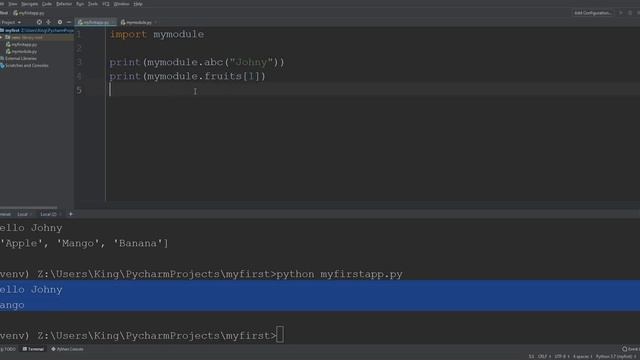Click the Event Log icon in the status bar
The image size is (640, 360).
(x=624, y=349)
